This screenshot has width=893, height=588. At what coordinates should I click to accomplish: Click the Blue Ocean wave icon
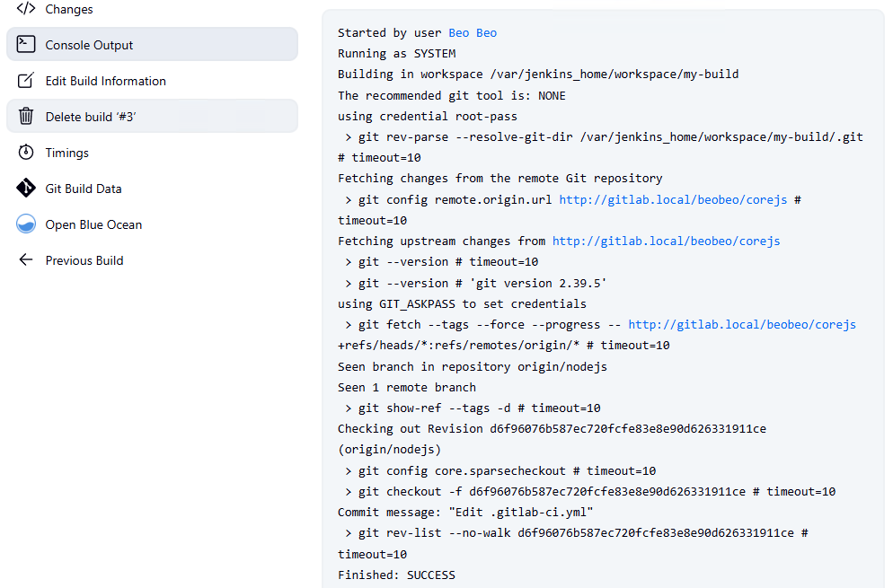point(26,224)
